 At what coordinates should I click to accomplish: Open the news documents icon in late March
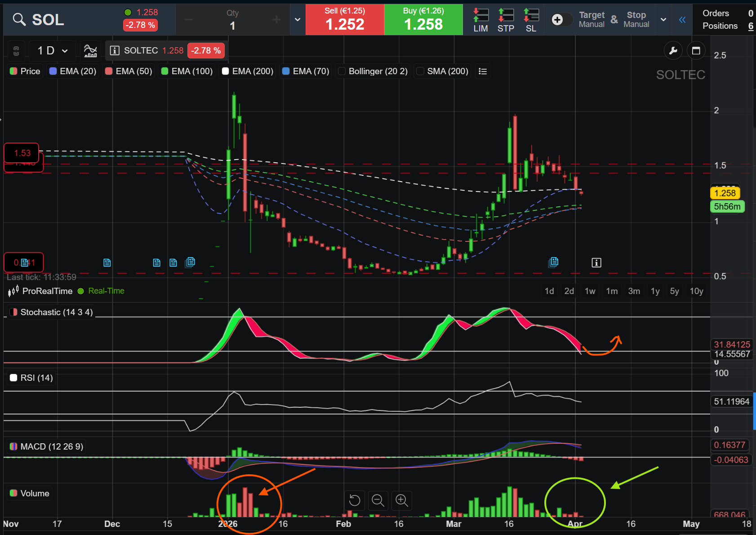pos(553,262)
